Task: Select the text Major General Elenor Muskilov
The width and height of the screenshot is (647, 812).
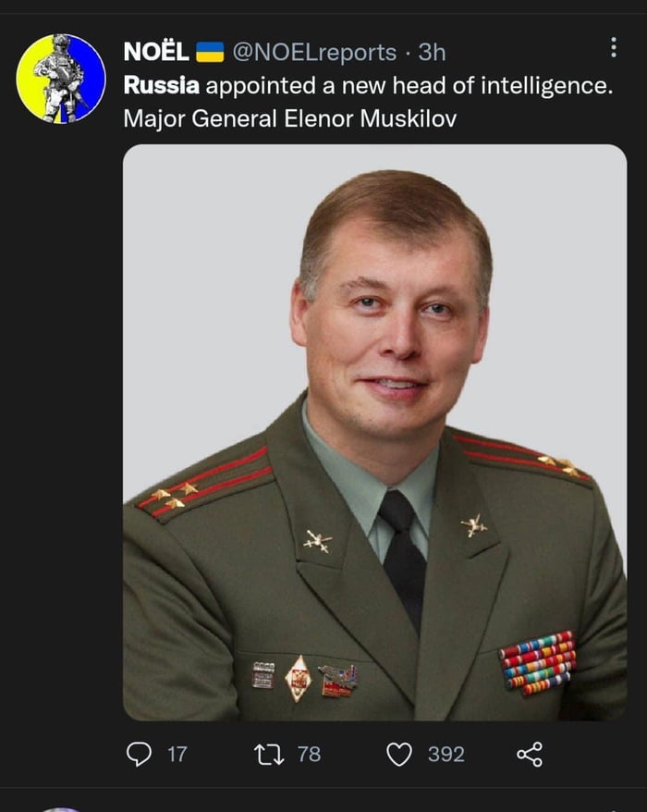Action: coord(290,118)
